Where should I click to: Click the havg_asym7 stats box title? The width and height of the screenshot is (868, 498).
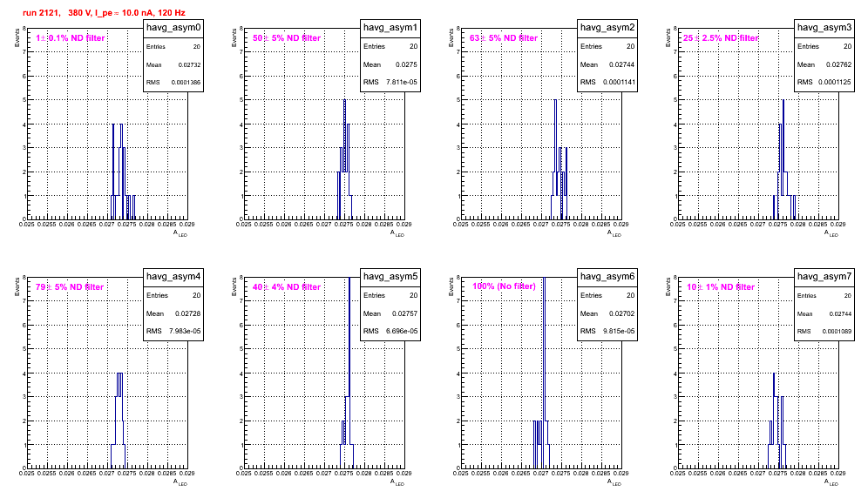tap(824, 276)
